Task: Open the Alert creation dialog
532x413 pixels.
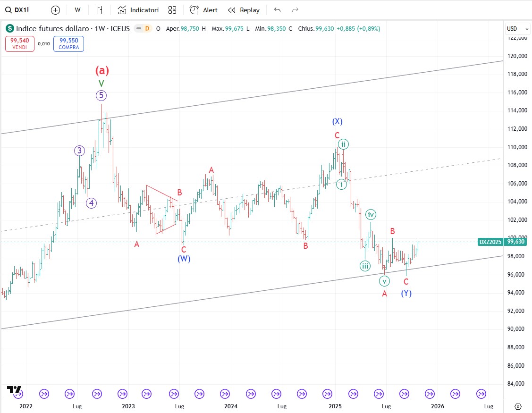Action: pyautogui.click(x=204, y=10)
